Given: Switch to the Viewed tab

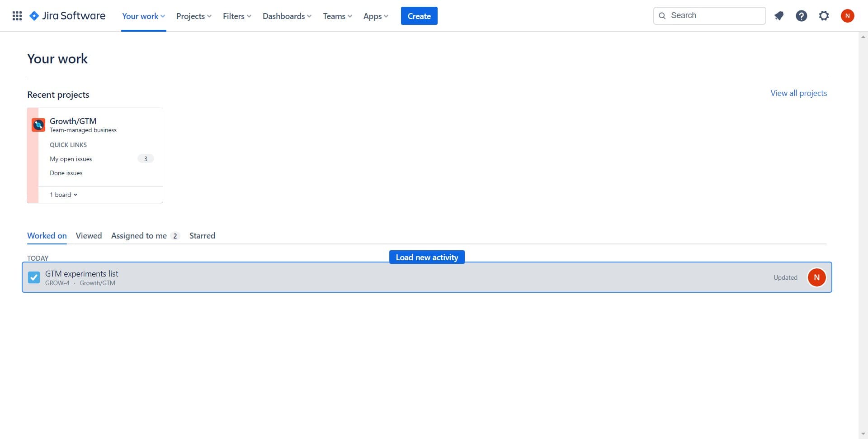Looking at the screenshot, I should click(89, 235).
